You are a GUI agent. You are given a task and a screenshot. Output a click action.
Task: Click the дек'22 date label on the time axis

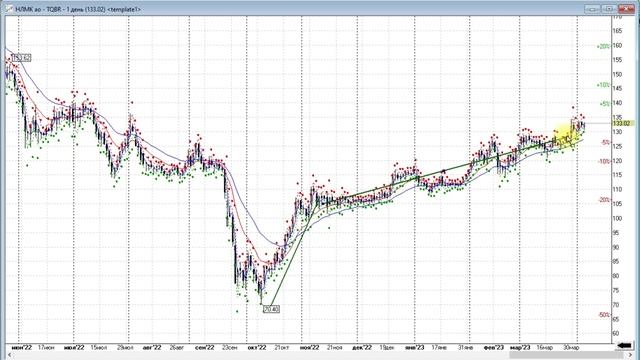click(x=362, y=347)
